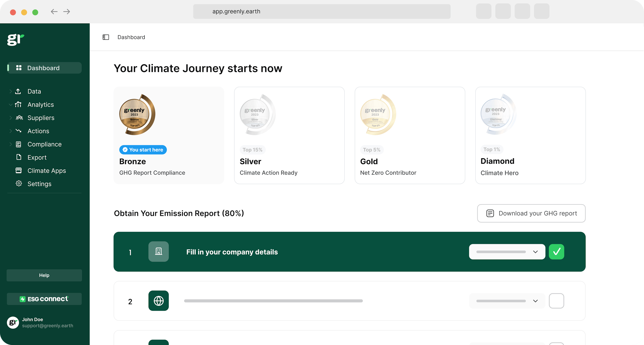The height and width of the screenshot is (345, 644).
Task: Enable the sidebar panel toggle at top
Action: coord(106,37)
